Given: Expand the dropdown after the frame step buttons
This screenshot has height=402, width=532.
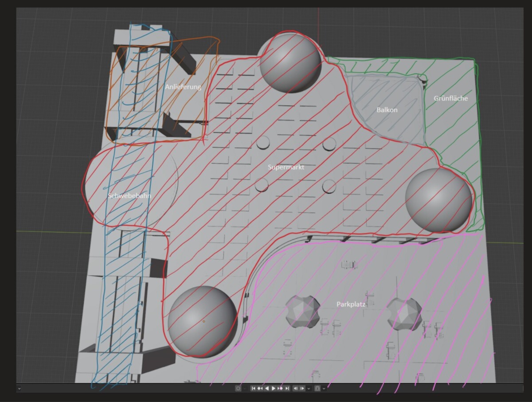Looking at the screenshot, I should 309,388.
